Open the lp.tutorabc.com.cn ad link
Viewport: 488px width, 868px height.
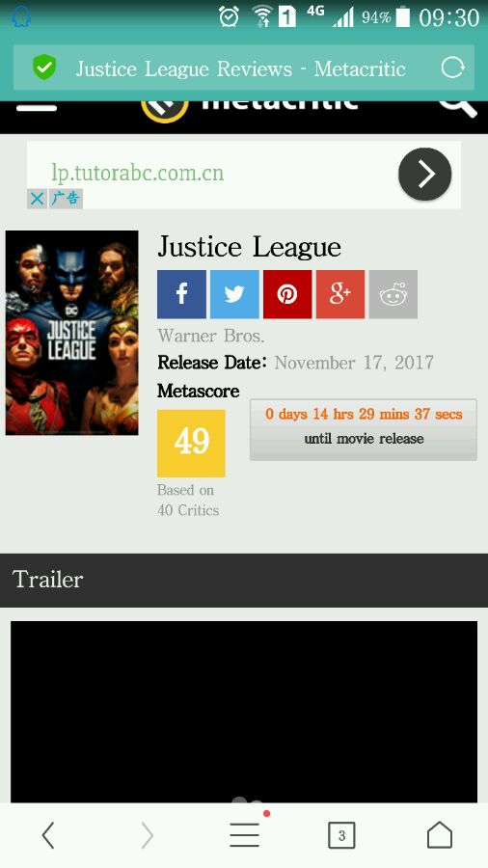pyautogui.click(x=138, y=173)
